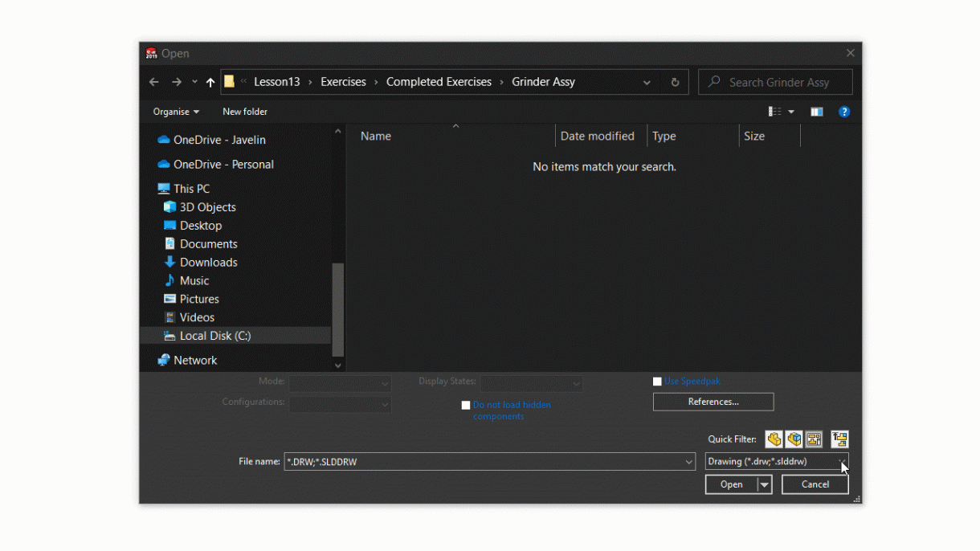Click the Cancel button
Image resolution: width=980 pixels, height=551 pixels.
pyautogui.click(x=815, y=484)
